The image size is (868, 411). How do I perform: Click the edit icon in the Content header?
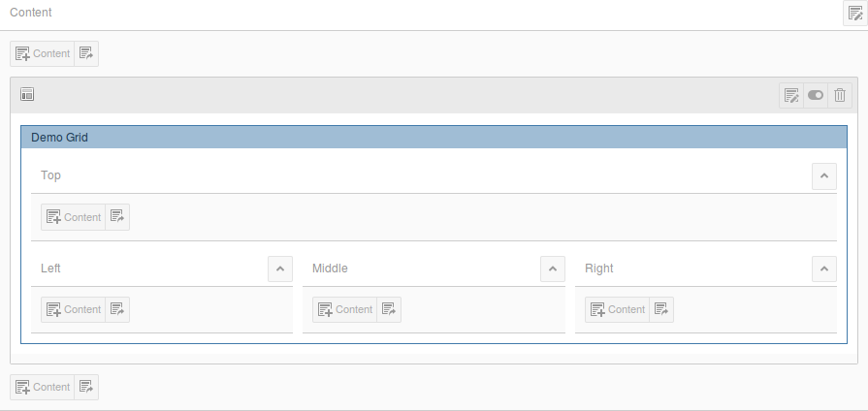coord(854,14)
